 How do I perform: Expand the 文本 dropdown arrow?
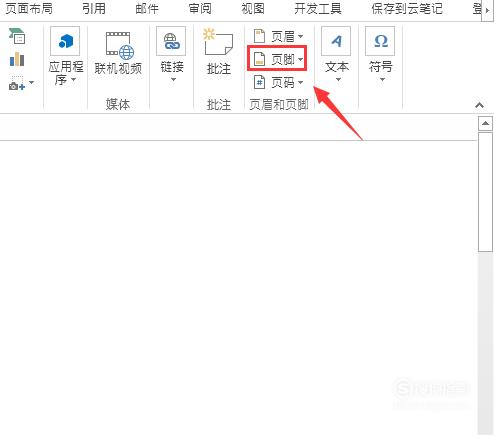pyautogui.click(x=338, y=80)
